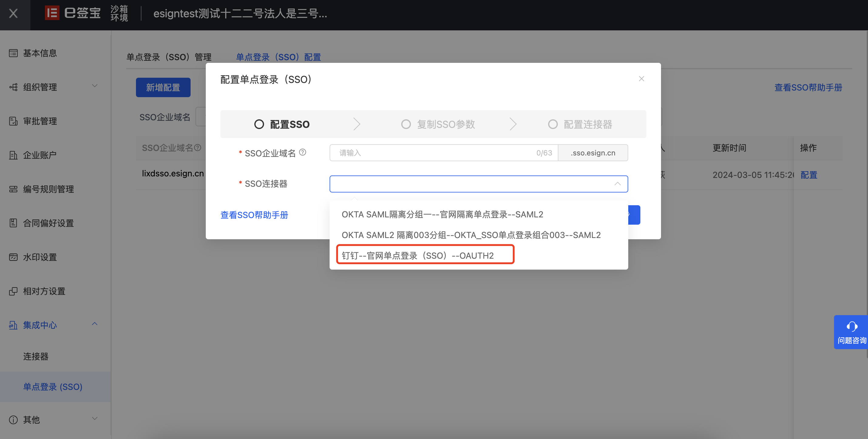Select the 复制SSO参数 step

pos(438,124)
